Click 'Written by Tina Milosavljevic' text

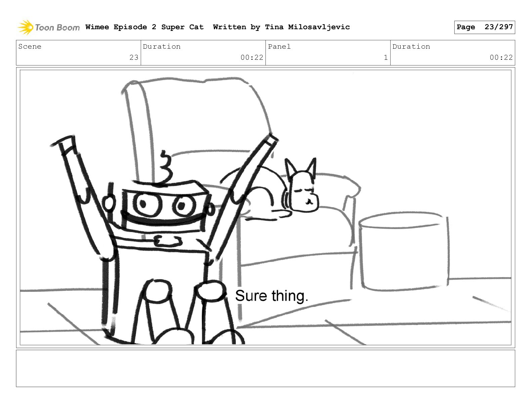tap(281, 27)
